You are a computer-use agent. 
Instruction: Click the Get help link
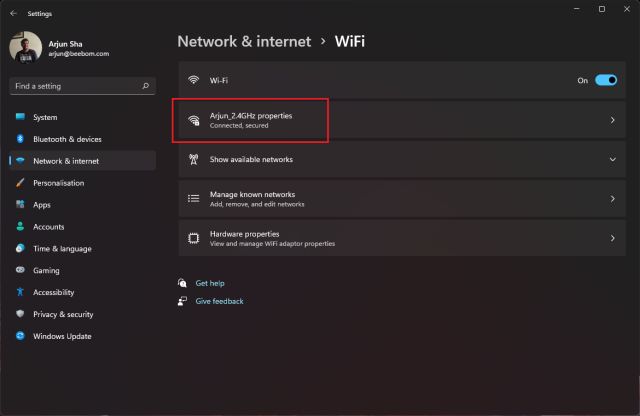pyautogui.click(x=210, y=283)
